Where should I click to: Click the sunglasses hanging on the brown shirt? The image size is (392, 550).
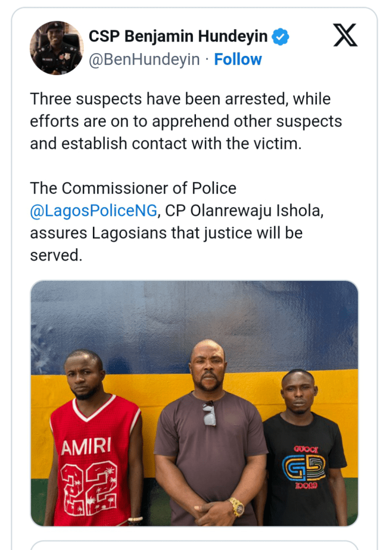tap(208, 416)
